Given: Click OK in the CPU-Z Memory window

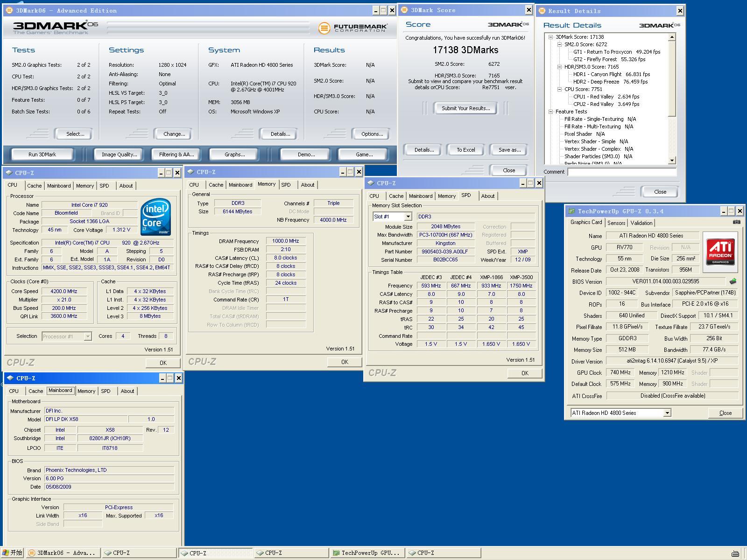Looking at the screenshot, I should [x=345, y=362].
